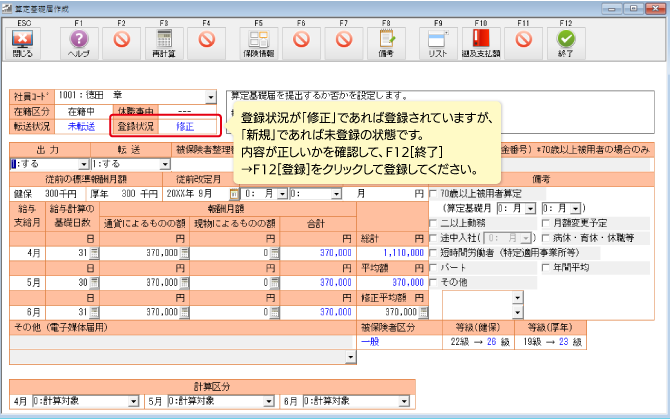Viewport: 670px width, 420px height.
Task: Click the 遡及支払額 book icon
Action: coord(481,40)
